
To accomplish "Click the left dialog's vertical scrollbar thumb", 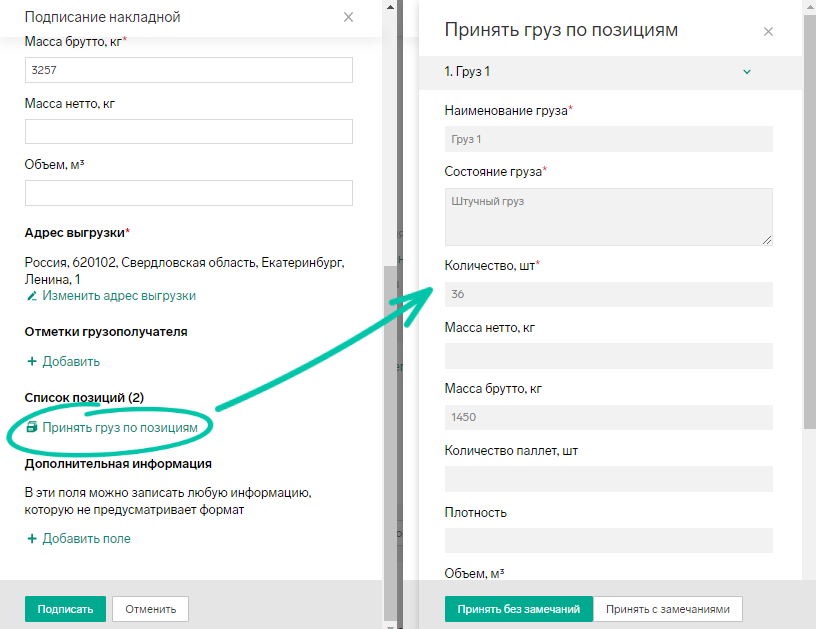I will click(390, 442).
